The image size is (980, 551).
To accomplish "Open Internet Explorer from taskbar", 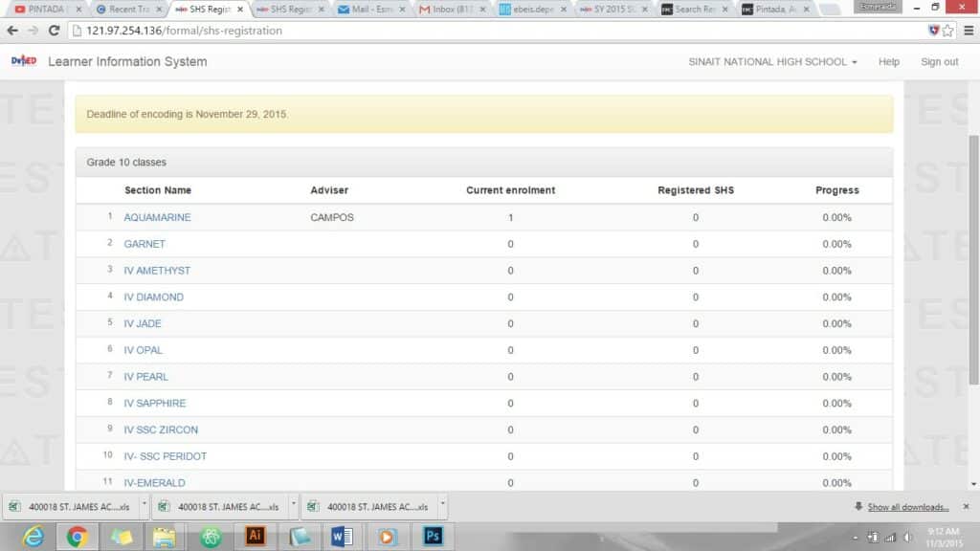I will pos(33,537).
